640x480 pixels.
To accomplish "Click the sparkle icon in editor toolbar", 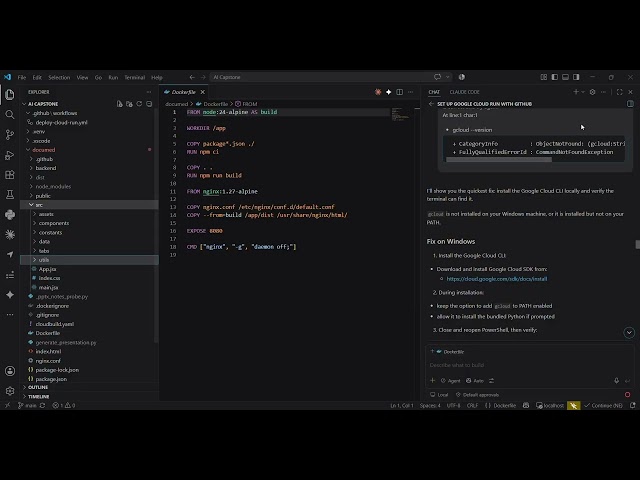I will coord(389,92).
